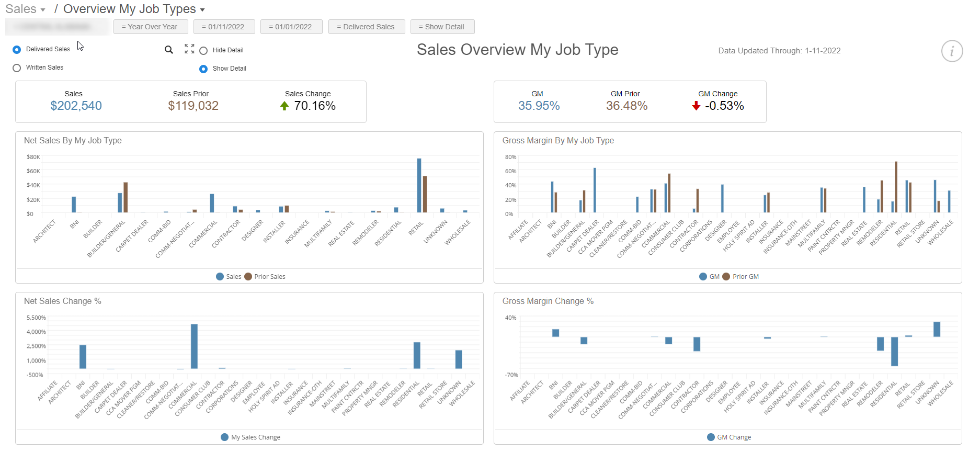Click the Sales Overview My Job Type heading
Viewport: 980px width, 451px height.
518,50
